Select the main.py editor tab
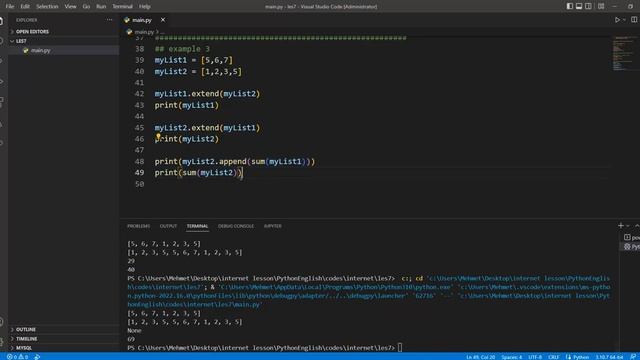This screenshot has height=360, width=640. point(142,20)
